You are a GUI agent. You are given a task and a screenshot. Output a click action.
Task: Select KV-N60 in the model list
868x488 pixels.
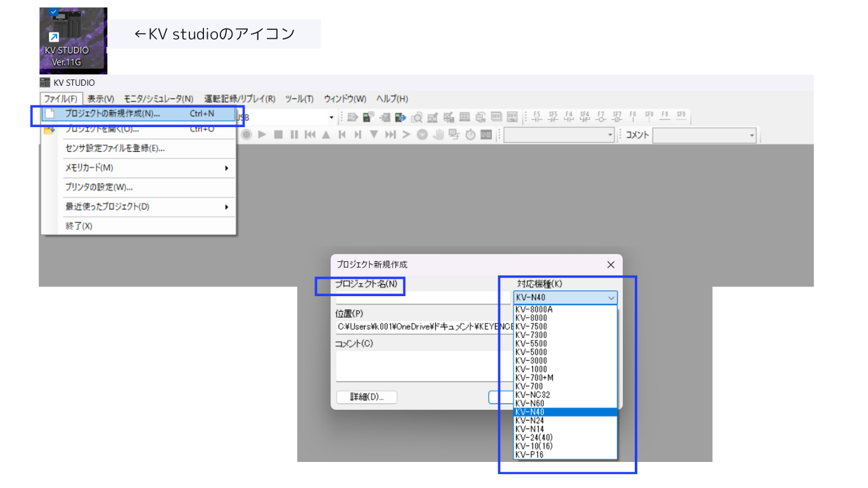pyautogui.click(x=565, y=403)
